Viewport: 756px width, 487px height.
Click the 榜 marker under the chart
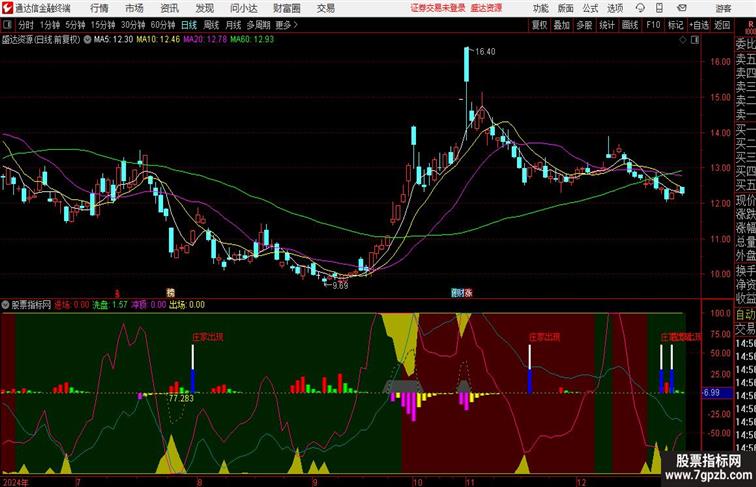pos(170,292)
